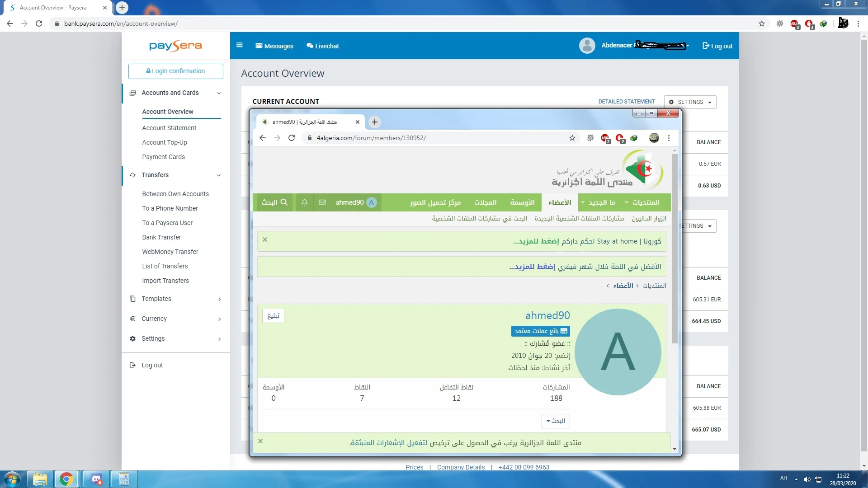
Task: Reload the 4algeria forum page
Action: pos(292,138)
